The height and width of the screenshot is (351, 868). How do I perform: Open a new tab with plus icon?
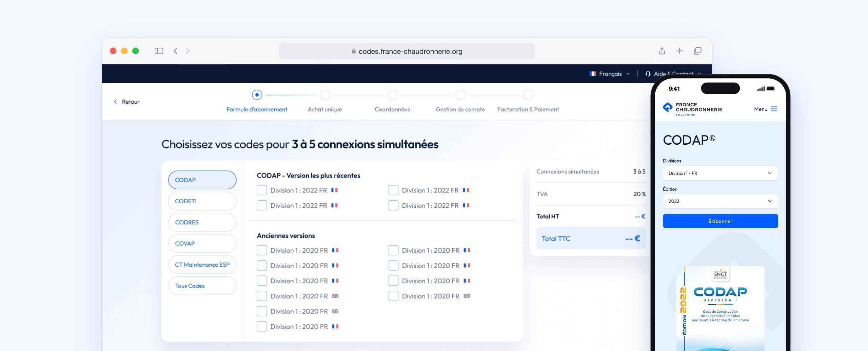(x=679, y=51)
